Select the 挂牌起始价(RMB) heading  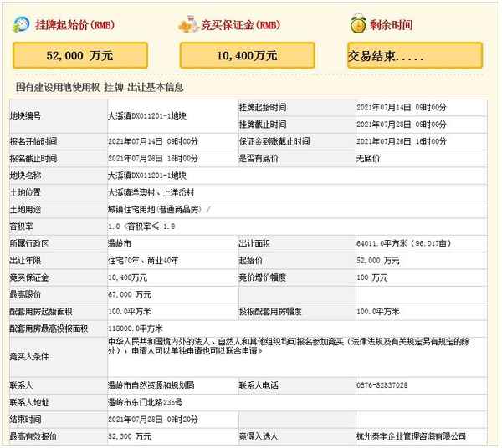coord(75,25)
